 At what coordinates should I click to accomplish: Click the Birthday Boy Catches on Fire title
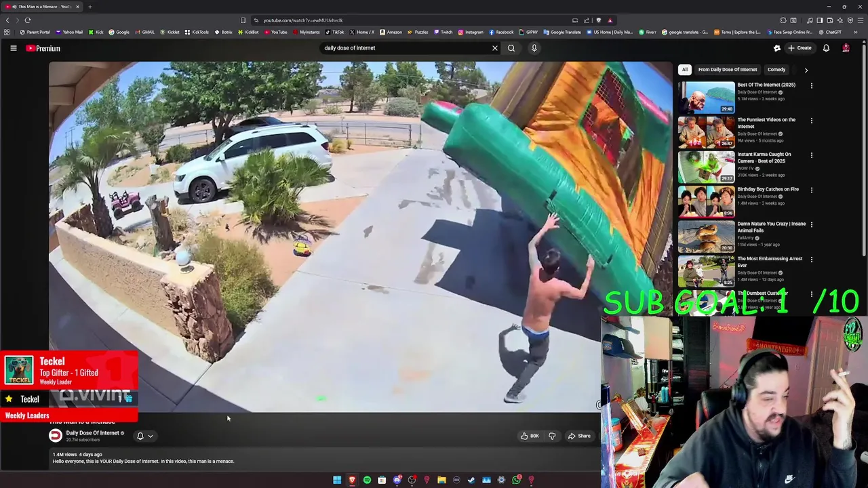pos(768,189)
